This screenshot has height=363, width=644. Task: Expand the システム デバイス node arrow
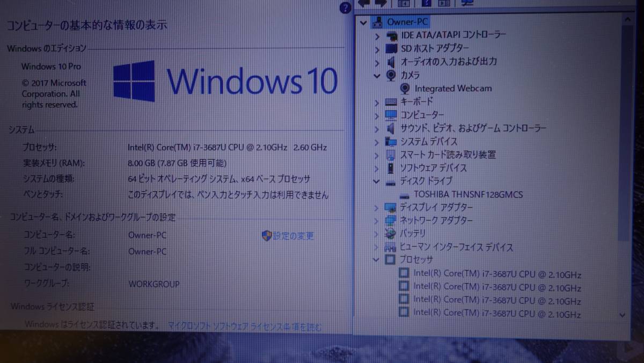click(377, 142)
